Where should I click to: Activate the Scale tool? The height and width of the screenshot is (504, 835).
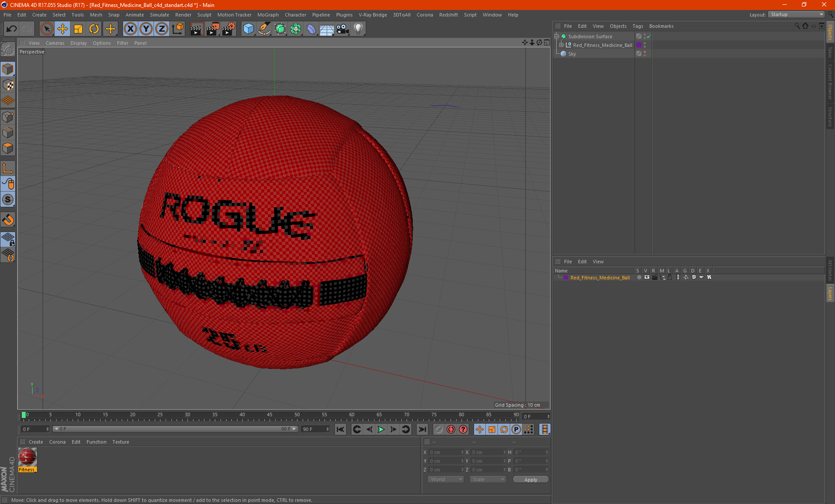tap(78, 29)
